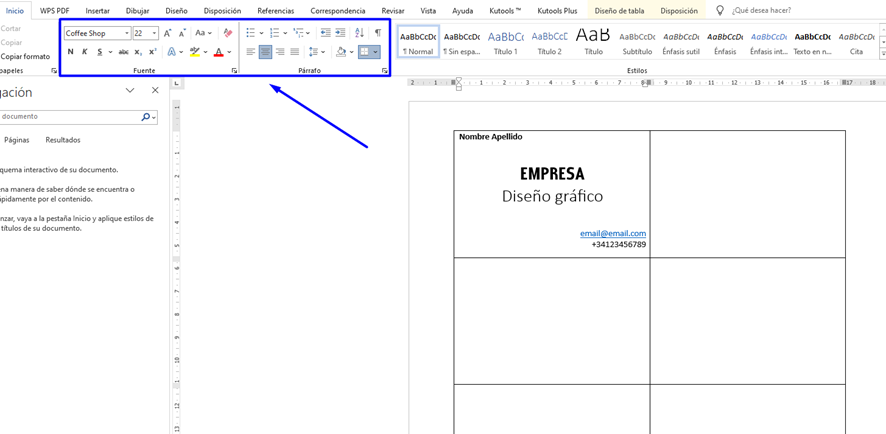This screenshot has height=434, width=886.
Task: Show paragraph marks with pilcrow icon
Action: pyautogui.click(x=378, y=33)
